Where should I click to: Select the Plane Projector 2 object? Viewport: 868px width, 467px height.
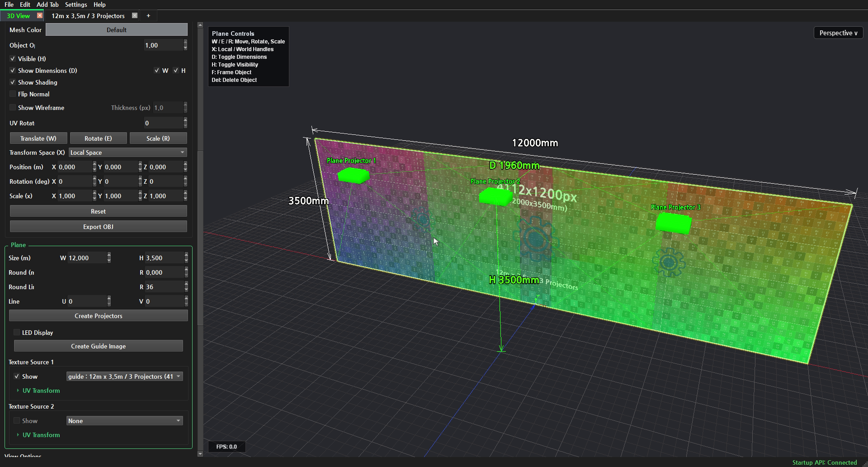pos(495,196)
